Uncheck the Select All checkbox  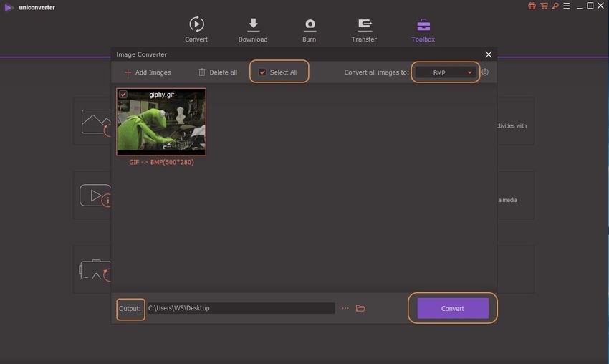(262, 72)
